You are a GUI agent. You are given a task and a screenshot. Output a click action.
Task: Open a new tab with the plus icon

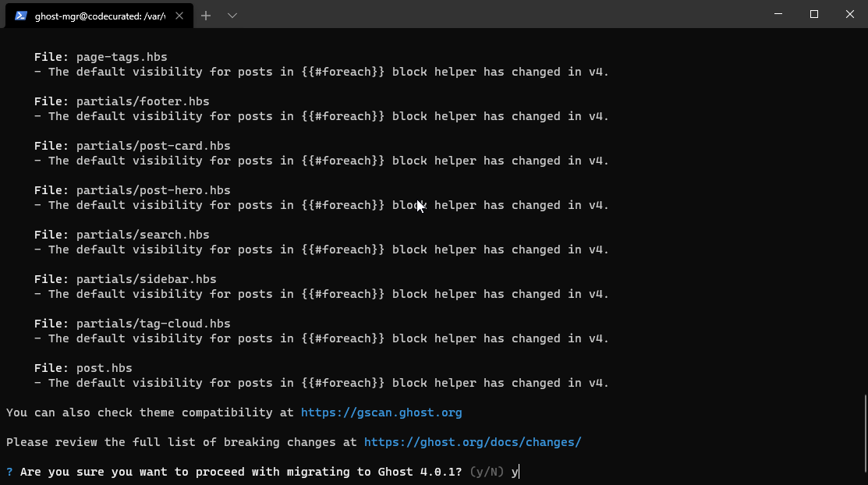click(x=206, y=16)
